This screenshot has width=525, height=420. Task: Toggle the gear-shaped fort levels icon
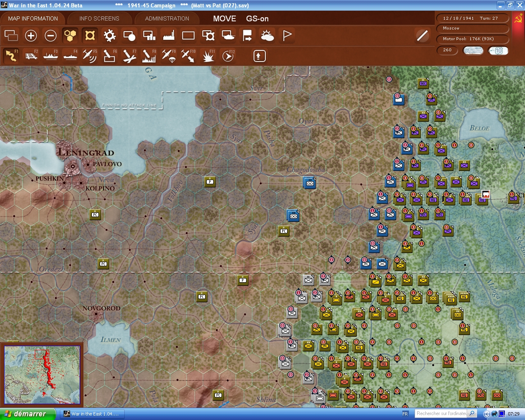pyautogui.click(x=110, y=36)
